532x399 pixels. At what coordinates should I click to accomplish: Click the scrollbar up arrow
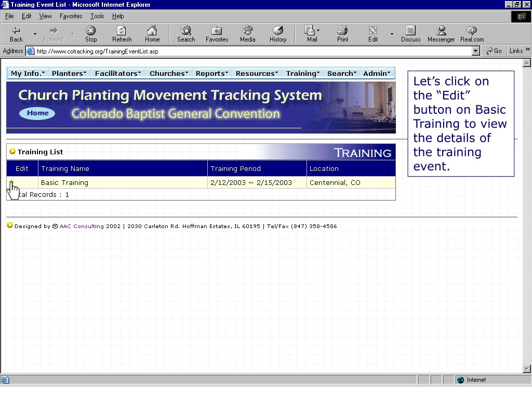pyautogui.click(x=527, y=63)
